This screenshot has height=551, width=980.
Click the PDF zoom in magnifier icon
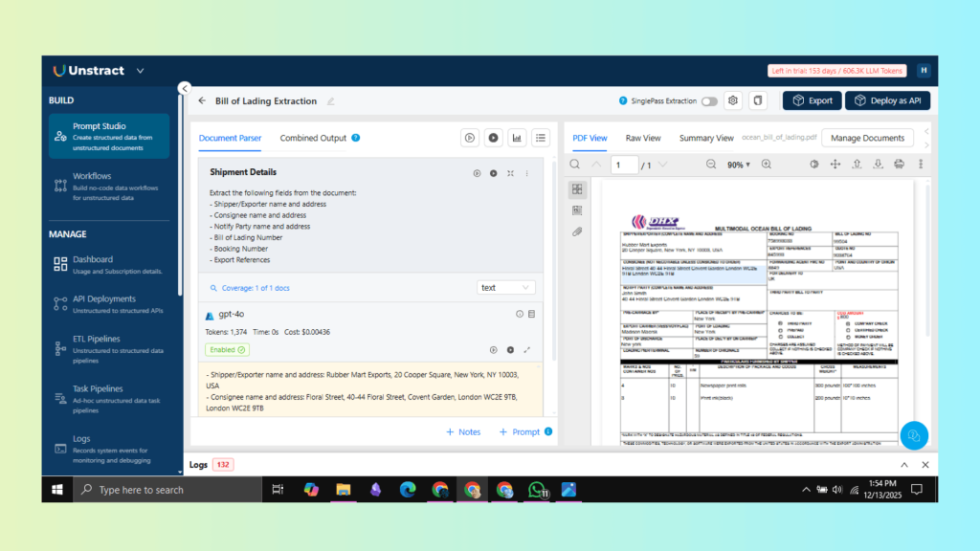pyautogui.click(x=767, y=165)
